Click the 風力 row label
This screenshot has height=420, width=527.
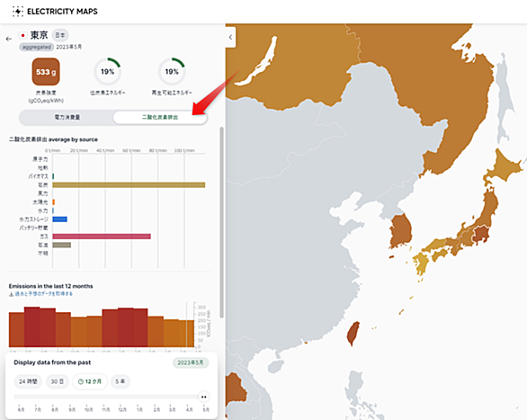pyautogui.click(x=42, y=193)
